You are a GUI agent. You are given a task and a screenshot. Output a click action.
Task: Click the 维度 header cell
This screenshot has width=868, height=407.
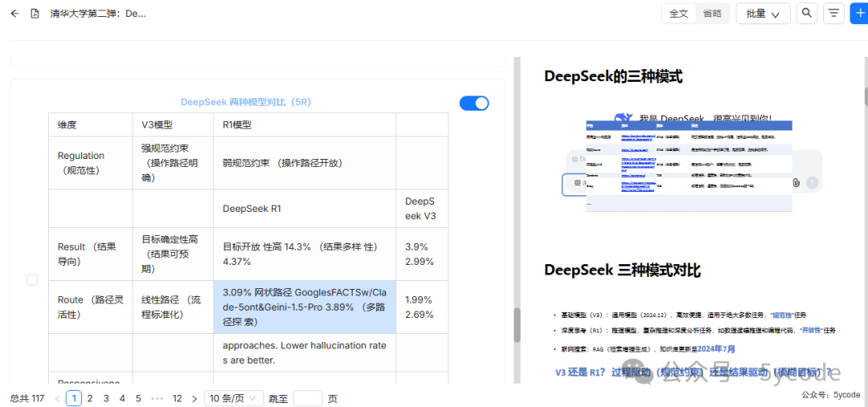tap(90, 124)
